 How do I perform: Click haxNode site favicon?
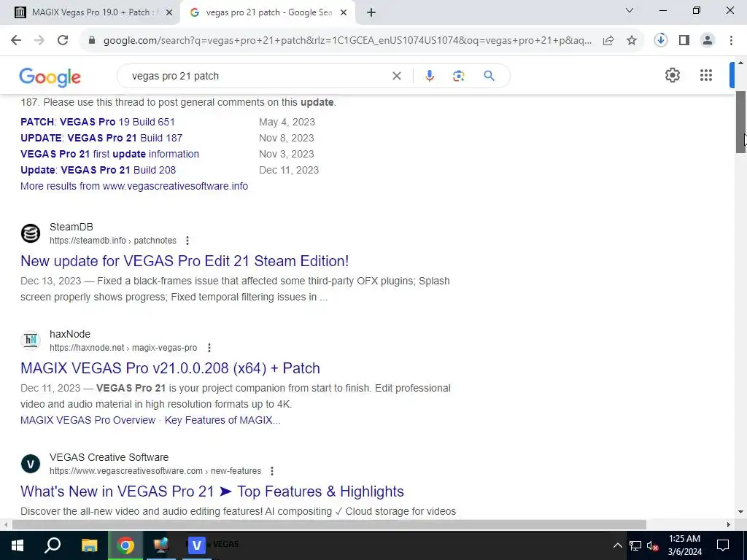point(31,341)
